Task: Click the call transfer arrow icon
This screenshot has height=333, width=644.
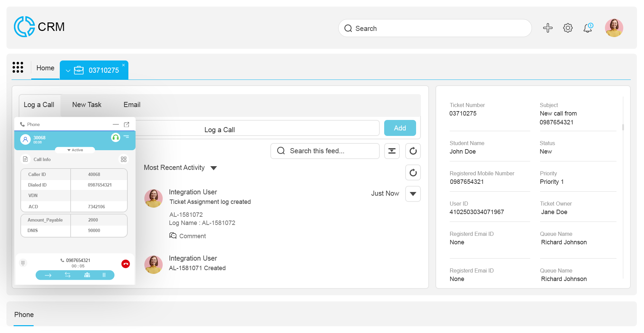Action: 48,275
